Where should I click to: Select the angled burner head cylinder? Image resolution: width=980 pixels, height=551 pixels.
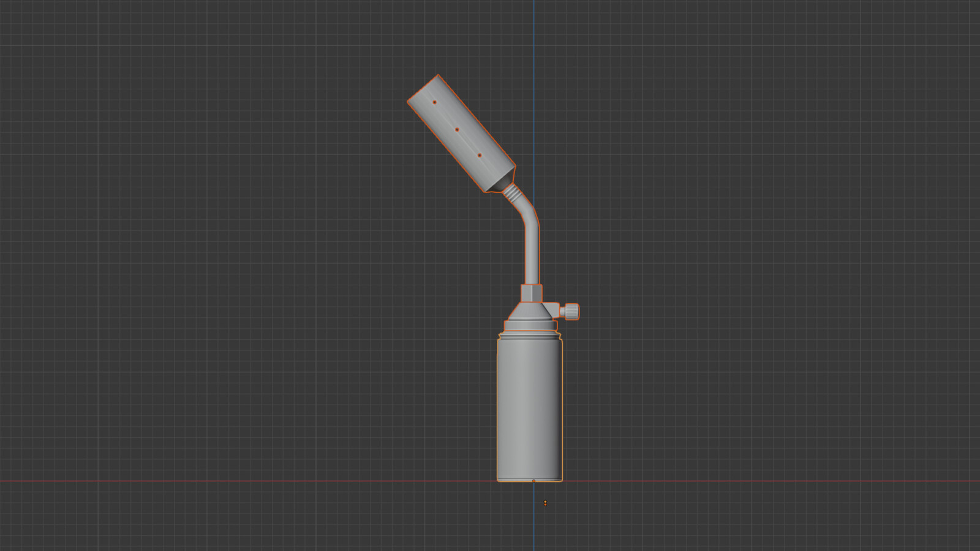point(462,133)
